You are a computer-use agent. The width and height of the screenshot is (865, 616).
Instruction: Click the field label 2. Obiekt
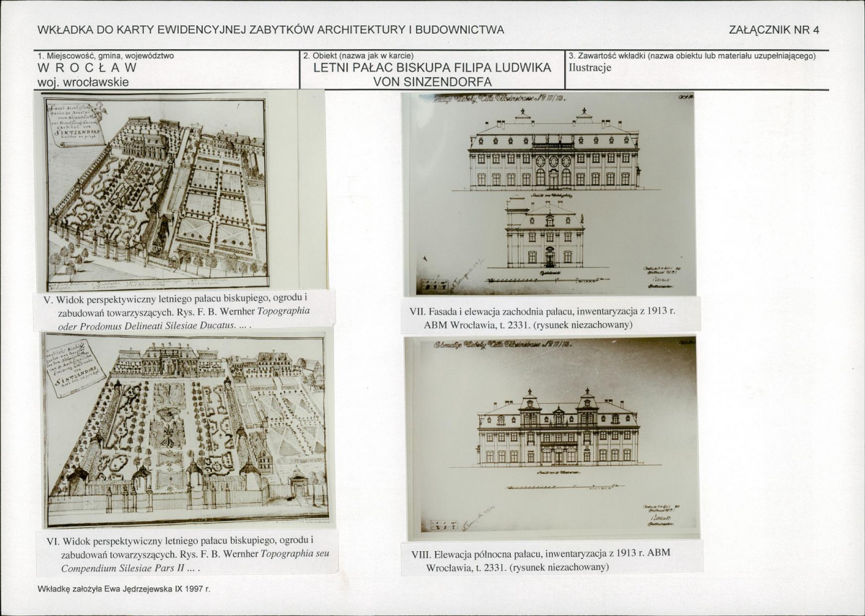click(x=358, y=56)
